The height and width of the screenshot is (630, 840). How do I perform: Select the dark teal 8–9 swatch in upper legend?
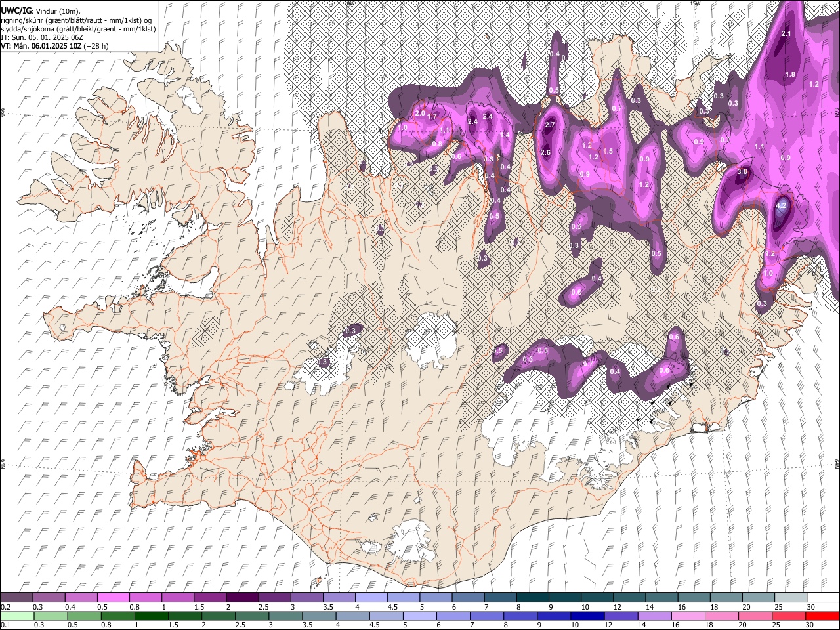pyautogui.click(x=532, y=597)
